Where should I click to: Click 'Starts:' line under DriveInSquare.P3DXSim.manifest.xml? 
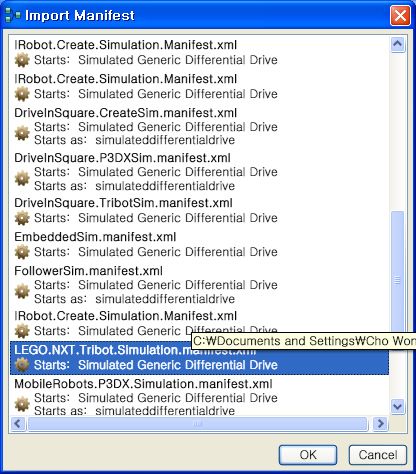point(156,172)
